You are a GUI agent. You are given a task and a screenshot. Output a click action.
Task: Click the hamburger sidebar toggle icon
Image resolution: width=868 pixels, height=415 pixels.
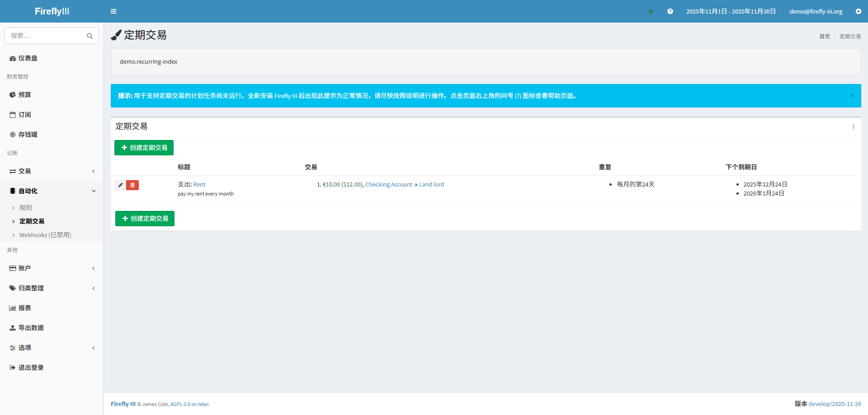pyautogui.click(x=113, y=11)
